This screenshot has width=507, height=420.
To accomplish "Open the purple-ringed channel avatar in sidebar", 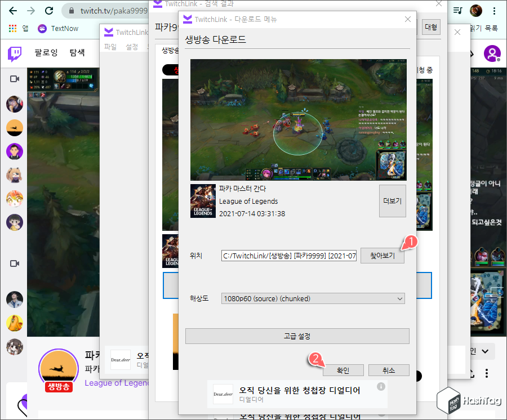I will click(15, 151).
